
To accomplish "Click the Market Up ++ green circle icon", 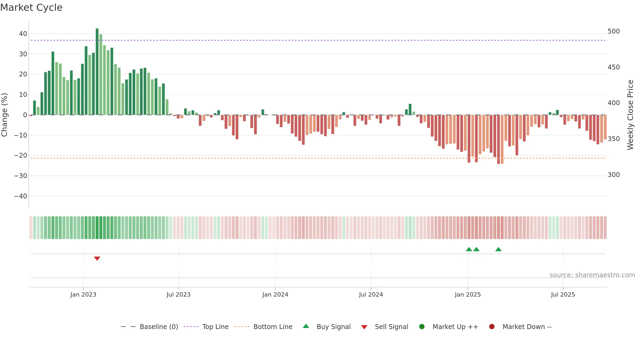I will tap(422, 327).
